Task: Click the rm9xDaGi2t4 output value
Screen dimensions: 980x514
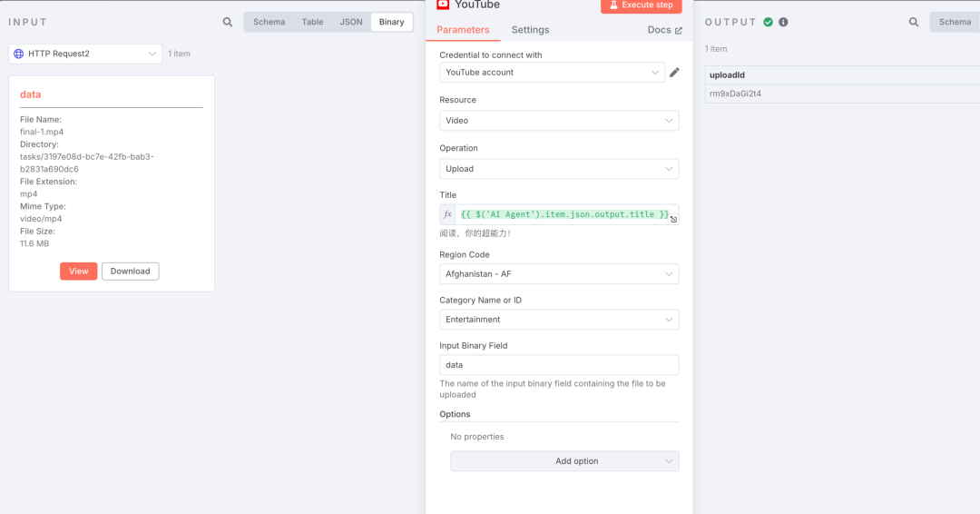Action: point(735,94)
